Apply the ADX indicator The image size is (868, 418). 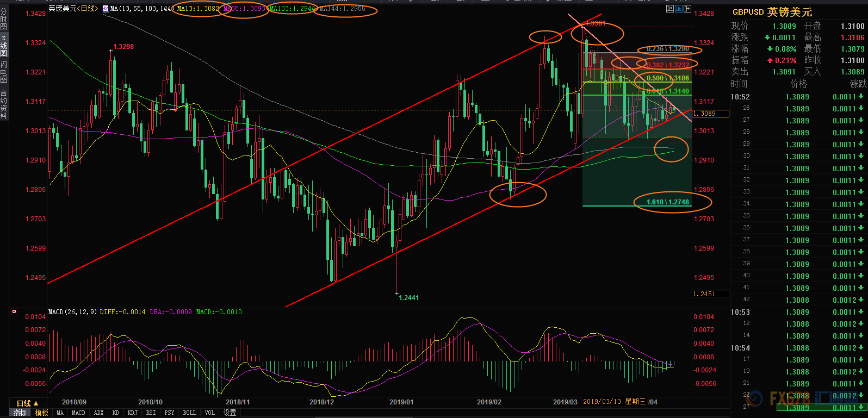[x=98, y=413]
